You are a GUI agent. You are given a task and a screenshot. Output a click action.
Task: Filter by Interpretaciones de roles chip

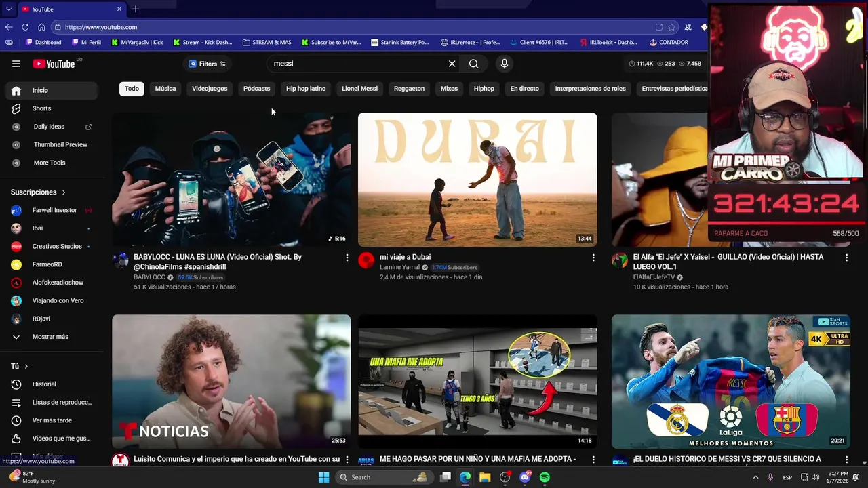click(x=591, y=89)
